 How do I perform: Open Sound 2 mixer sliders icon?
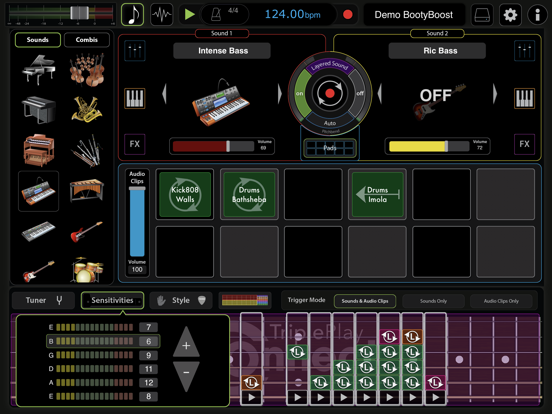(x=525, y=50)
